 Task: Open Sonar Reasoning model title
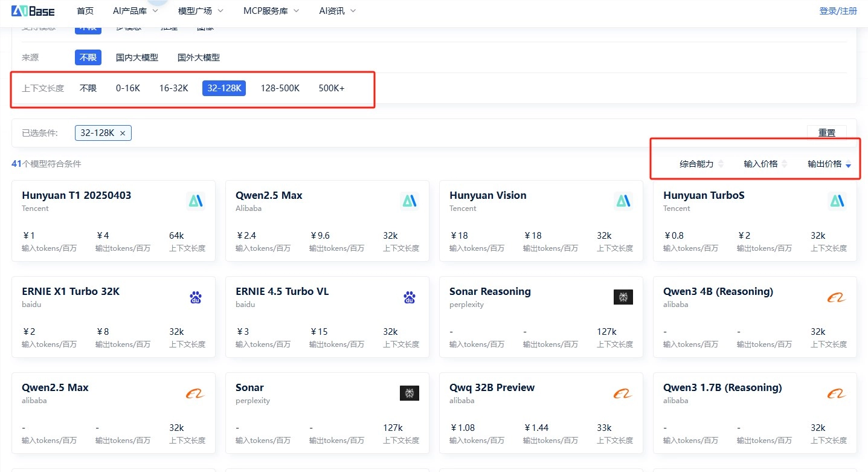point(490,291)
